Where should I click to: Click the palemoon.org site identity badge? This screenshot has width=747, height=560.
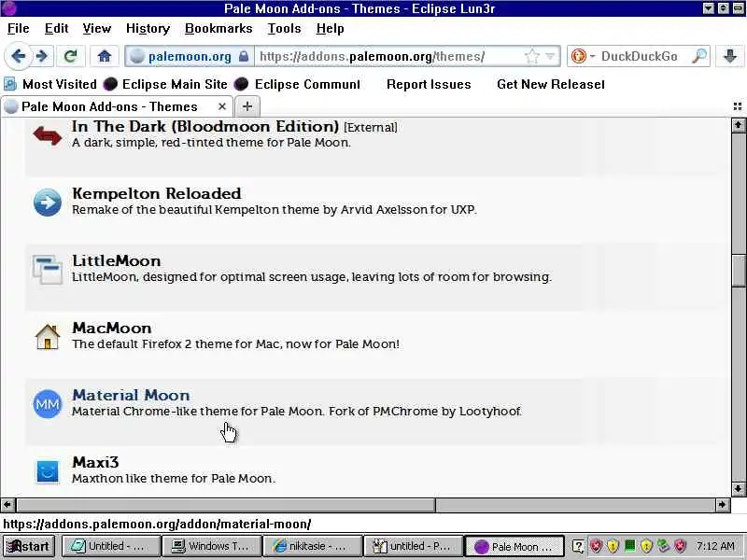click(190, 56)
